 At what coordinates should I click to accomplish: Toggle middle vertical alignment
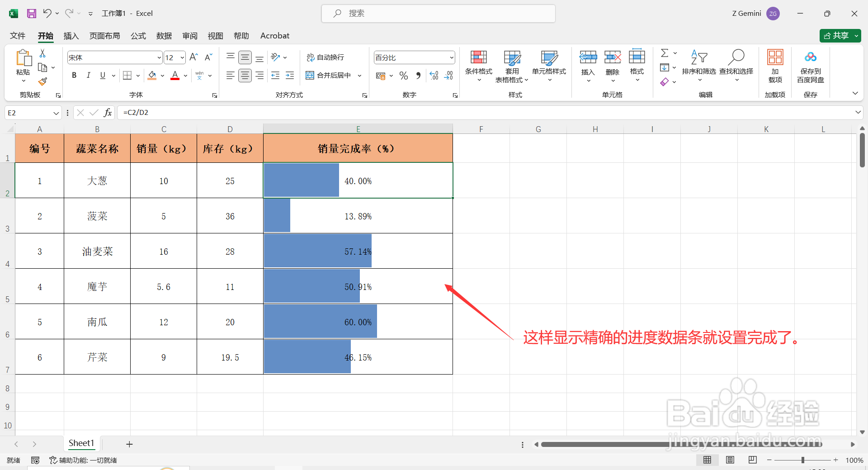[x=245, y=57]
